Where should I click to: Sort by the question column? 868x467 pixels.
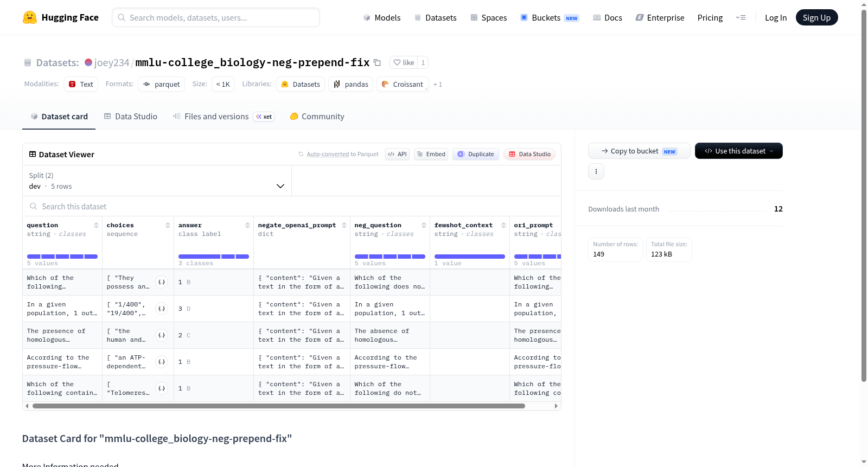[x=96, y=225]
